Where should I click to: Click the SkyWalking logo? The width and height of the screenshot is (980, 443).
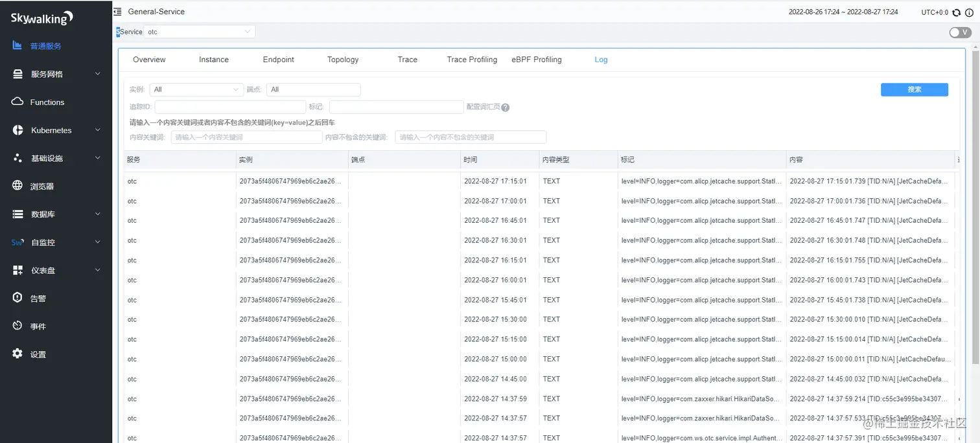(x=41, y=18)
